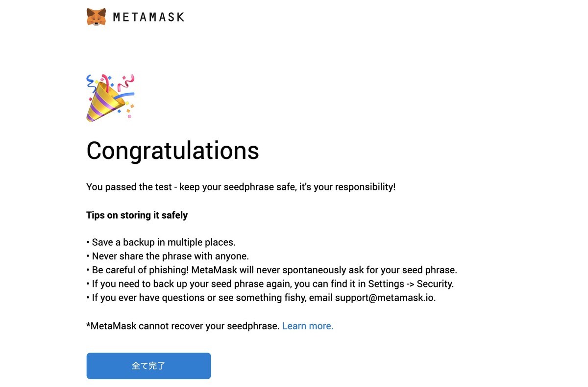
Task: Click the Save a backup bullet line
Action: click(x=161, y=242)
